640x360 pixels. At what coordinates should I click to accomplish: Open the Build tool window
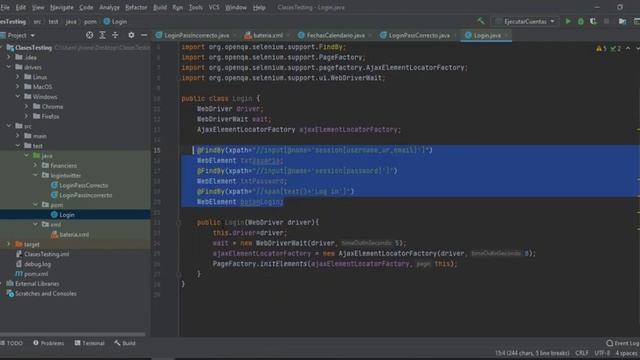point(125,343)
